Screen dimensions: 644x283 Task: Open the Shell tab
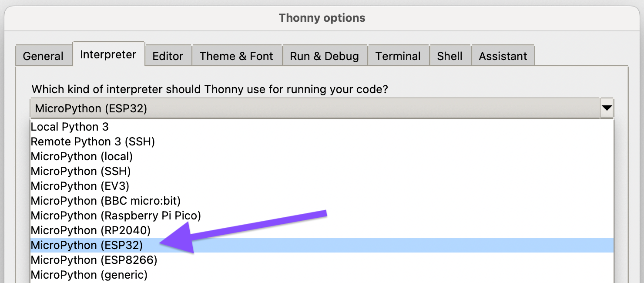point(449,56)
